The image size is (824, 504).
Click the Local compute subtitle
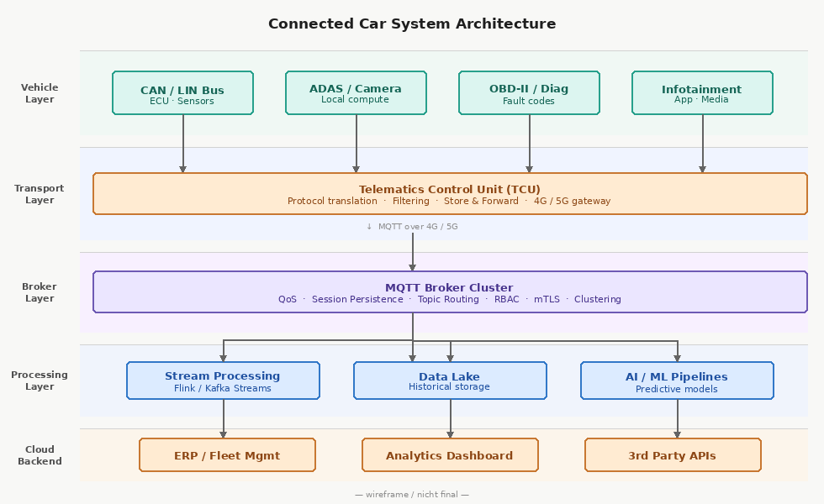coord(355,100)
